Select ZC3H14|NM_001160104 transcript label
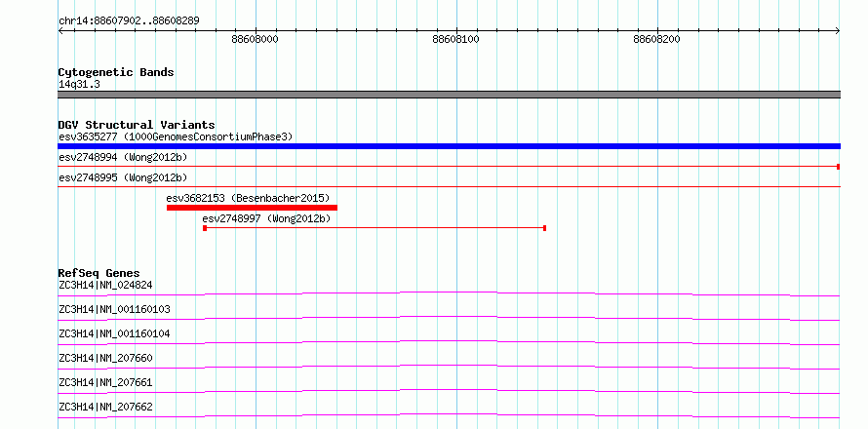Viewport: 868px width, 429px height. (114, 333)
